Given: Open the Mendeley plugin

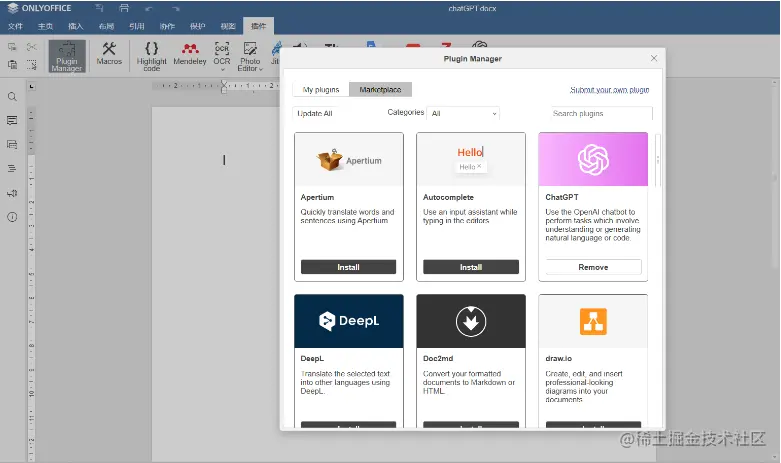Looking at the screenshot, I should tap(190, 54).
